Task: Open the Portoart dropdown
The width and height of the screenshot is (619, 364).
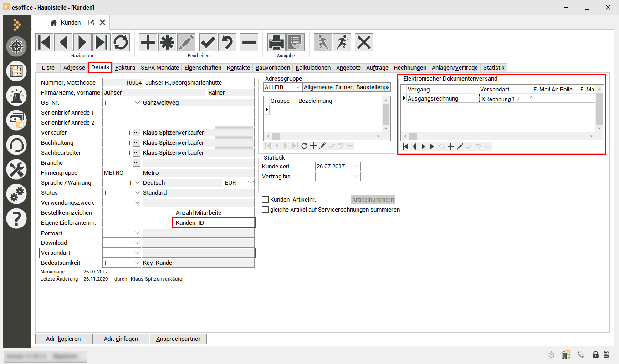Action: 138,233
